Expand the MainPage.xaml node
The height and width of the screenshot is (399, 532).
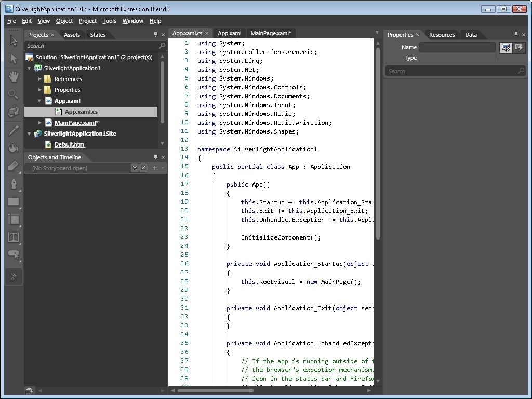tap(39, 123)
